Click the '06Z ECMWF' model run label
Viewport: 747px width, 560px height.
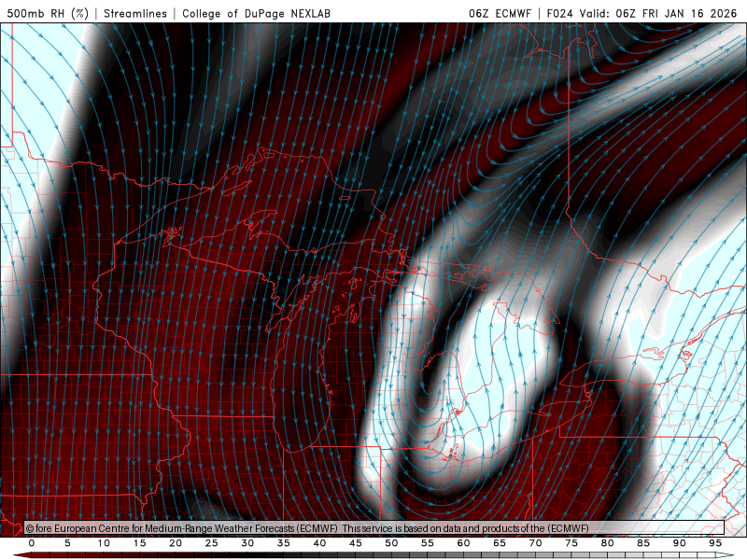click(500, 13)
